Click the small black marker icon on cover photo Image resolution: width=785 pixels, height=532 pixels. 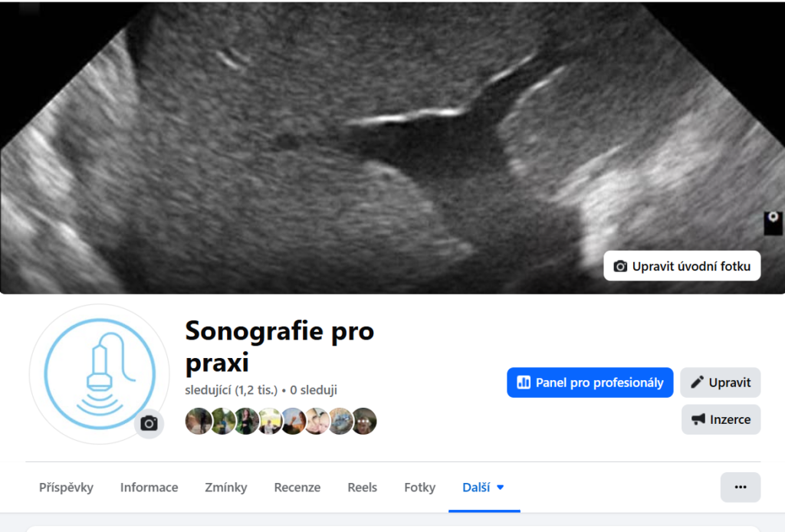pyautogui.click(x=773, y=222)
